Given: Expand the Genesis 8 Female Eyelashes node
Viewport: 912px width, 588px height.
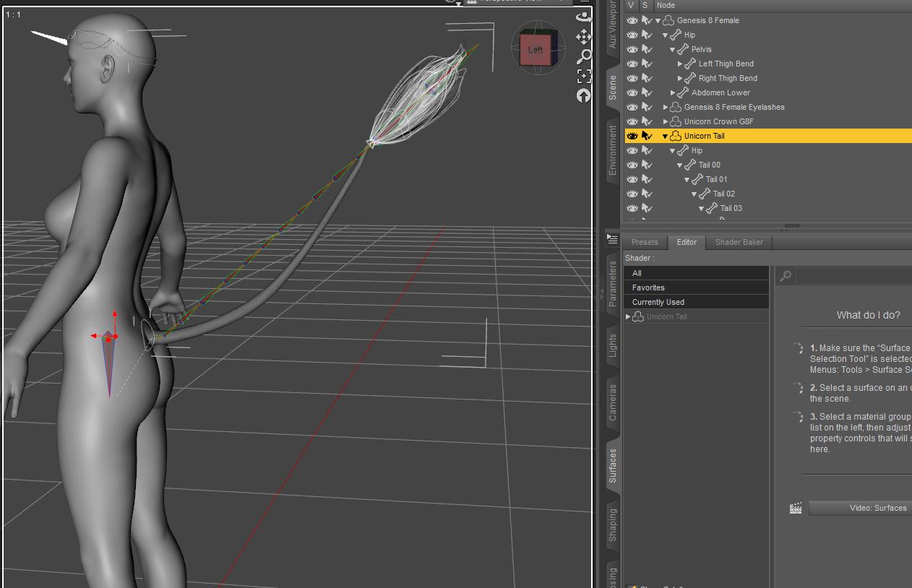Looking at the screenshot, I should [x=666, y=107].
